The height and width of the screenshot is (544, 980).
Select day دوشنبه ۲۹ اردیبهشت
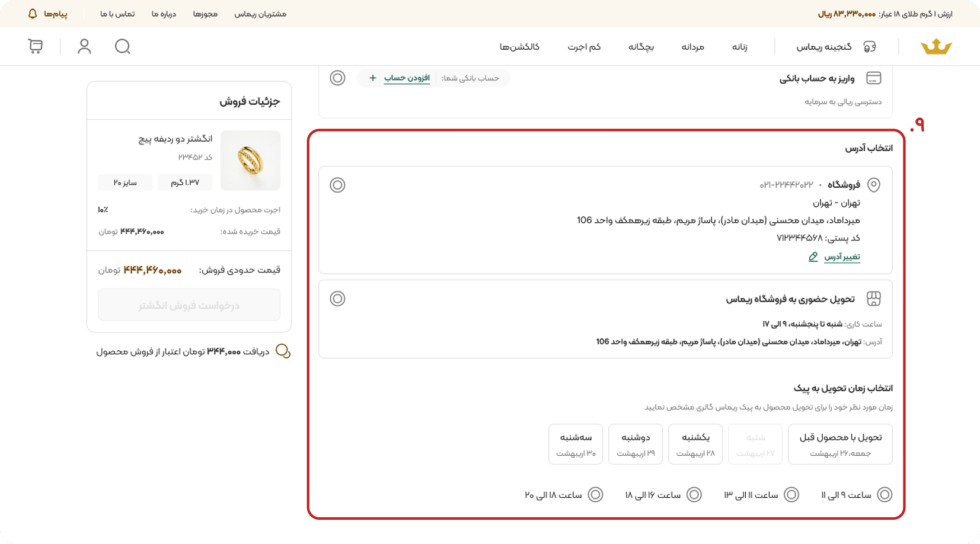[x=636, y=444]
